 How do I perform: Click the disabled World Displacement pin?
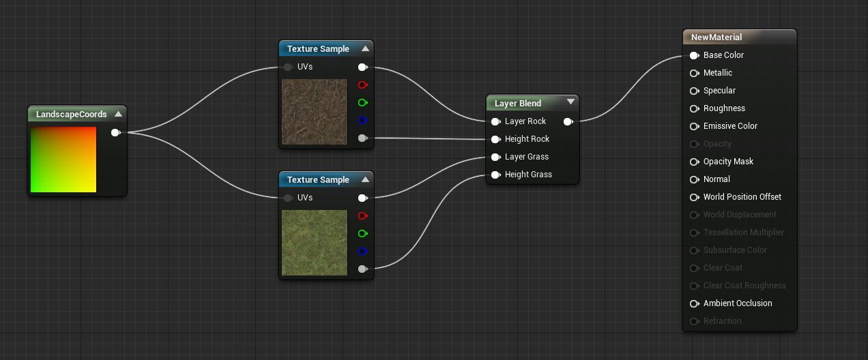point(695,215)
